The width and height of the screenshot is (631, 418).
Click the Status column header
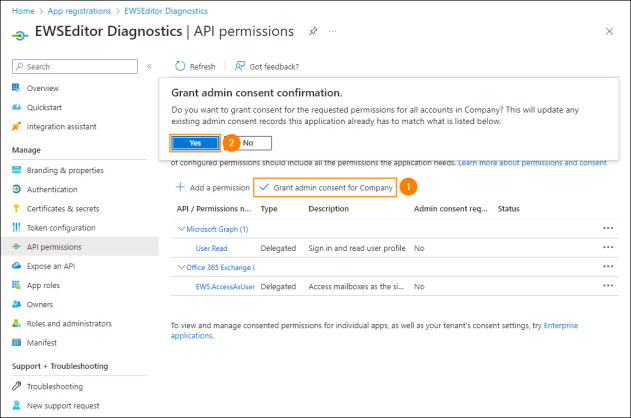tap(508, 209)
